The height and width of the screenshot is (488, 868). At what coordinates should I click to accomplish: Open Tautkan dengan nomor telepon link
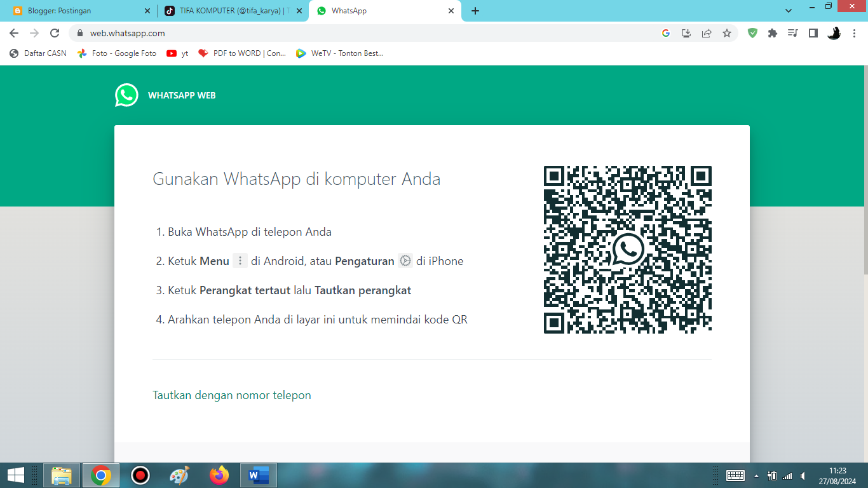coord(232,395)
